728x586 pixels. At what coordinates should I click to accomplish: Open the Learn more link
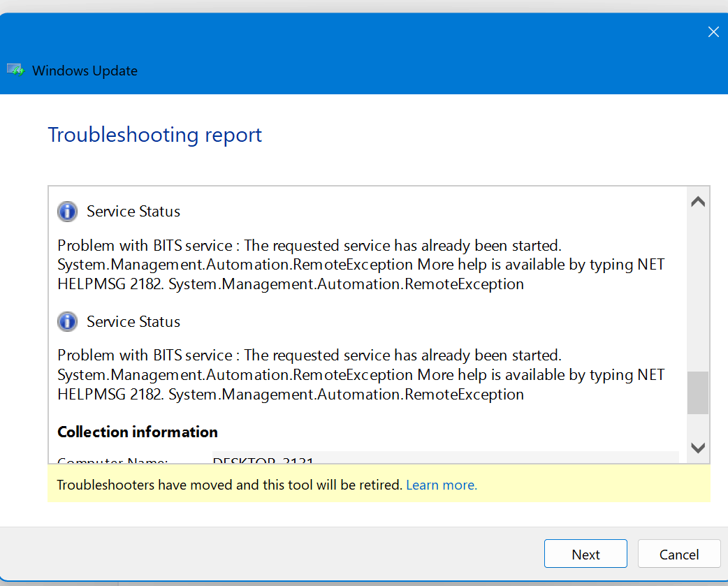(442, 485)
